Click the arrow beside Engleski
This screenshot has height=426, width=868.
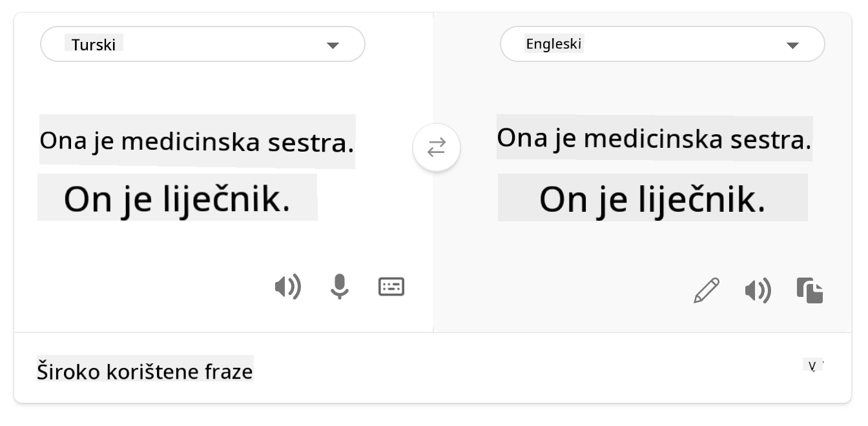[792, 45]
